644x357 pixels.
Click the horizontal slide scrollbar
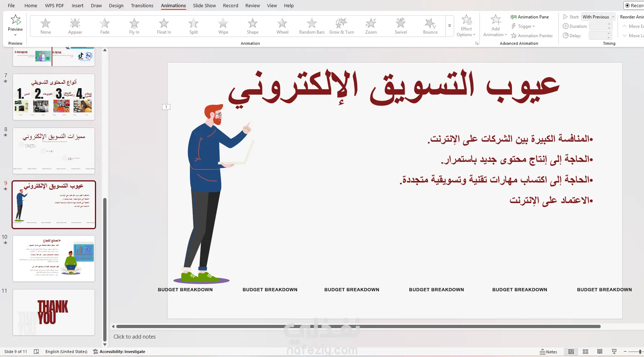(x=358, y=326)
